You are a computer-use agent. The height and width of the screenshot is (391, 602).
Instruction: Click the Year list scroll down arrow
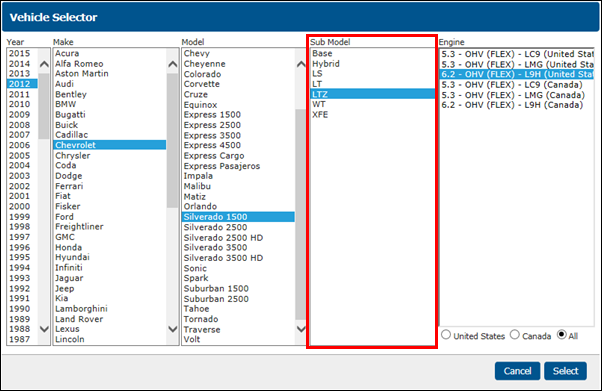(x=45, y=329)
